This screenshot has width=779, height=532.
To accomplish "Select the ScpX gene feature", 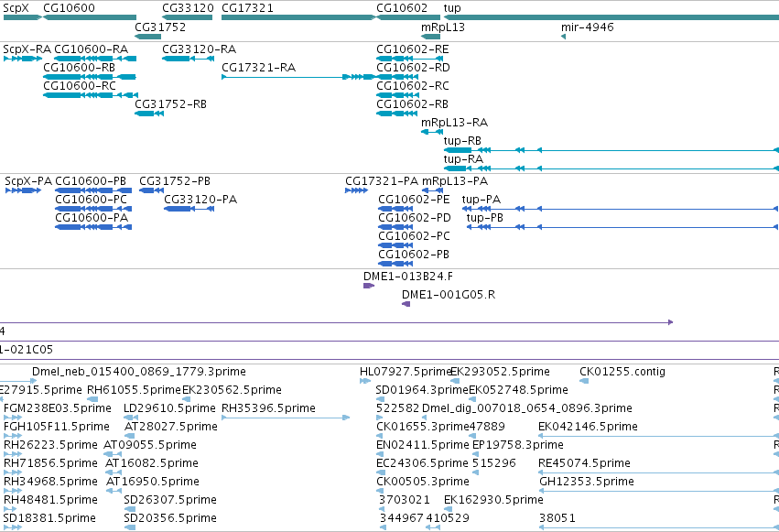I will click(22, 17).
